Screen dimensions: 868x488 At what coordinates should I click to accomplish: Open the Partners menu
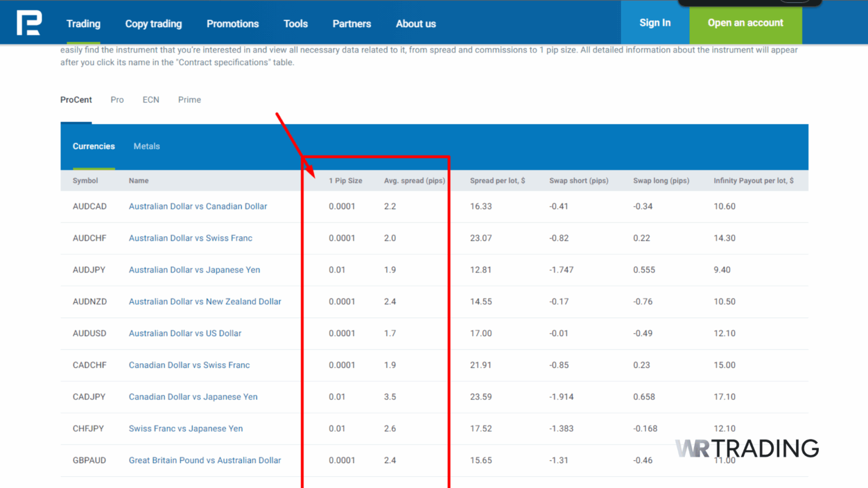click(x=351, y=24)
